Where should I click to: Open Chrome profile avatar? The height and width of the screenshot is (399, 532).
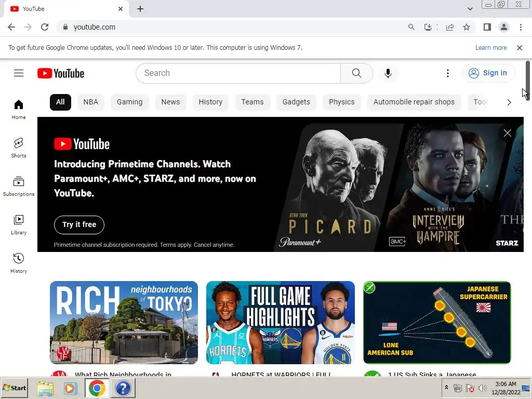[x=504, y=27]
